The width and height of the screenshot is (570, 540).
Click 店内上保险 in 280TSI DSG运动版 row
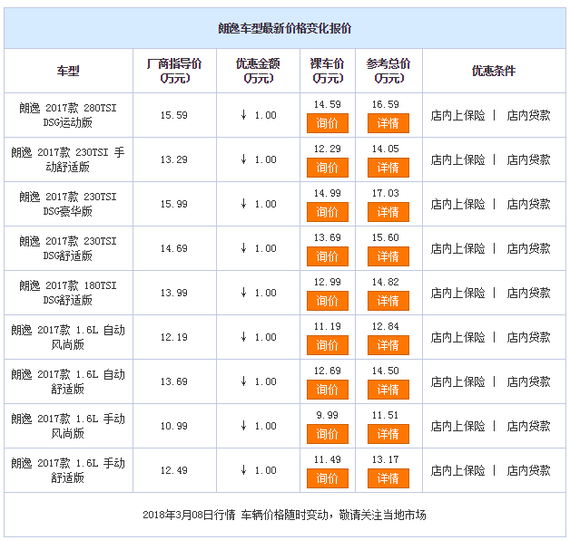458,115
